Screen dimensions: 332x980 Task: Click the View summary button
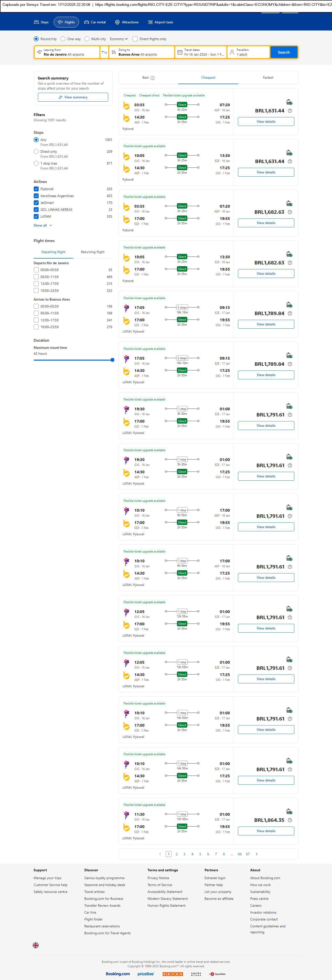point(73,97)
